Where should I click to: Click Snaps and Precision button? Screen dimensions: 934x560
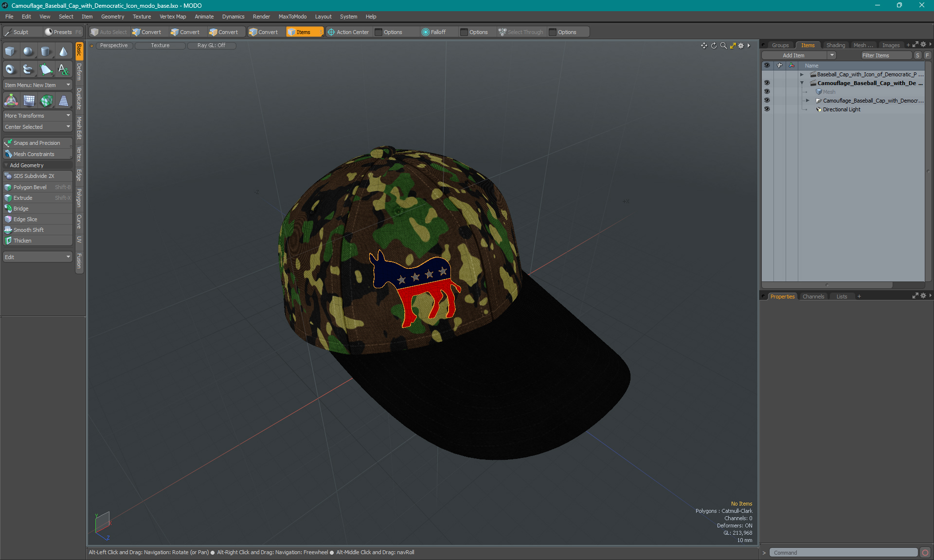[38, 143]
